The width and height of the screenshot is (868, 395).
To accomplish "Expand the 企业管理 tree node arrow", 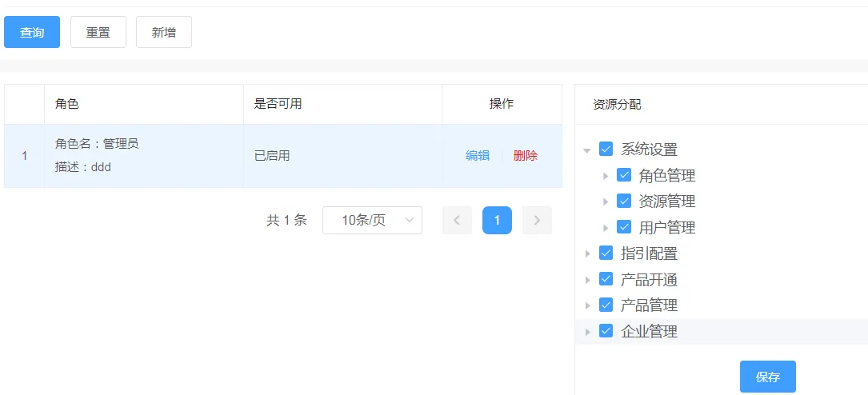I will coord(587,332).
